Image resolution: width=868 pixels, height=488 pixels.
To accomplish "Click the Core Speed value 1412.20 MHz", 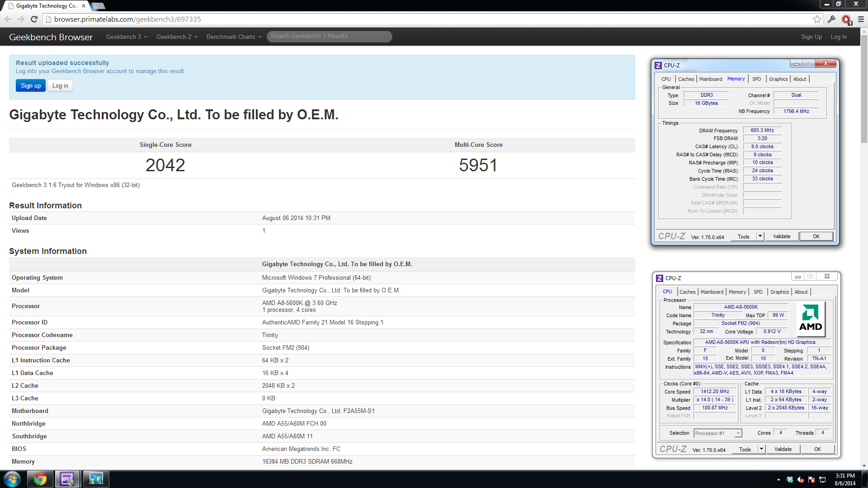I will [x=715, y=392].
